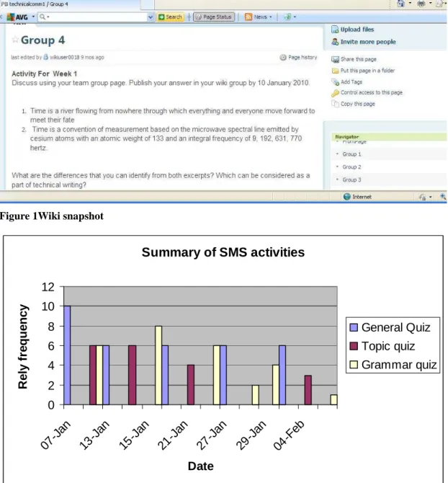
Task: Click Put this page in a folder
Action: click(367, 71)
